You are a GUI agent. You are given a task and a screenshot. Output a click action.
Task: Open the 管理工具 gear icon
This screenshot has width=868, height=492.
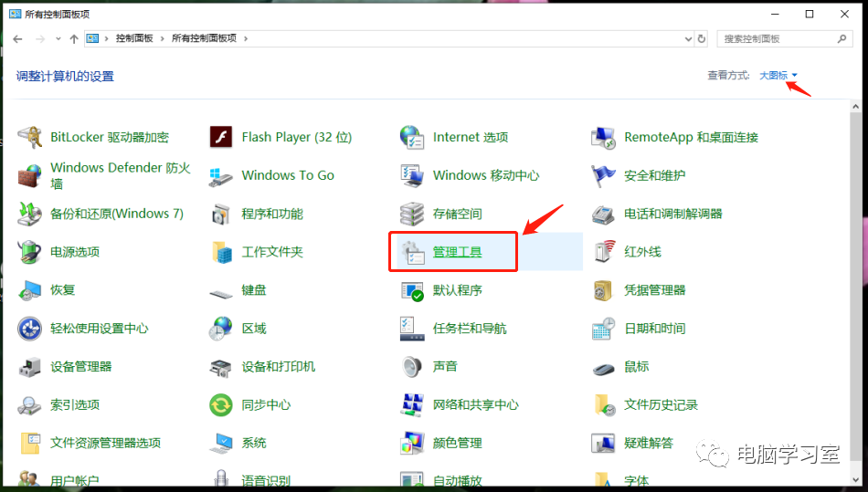coord(412,253)
